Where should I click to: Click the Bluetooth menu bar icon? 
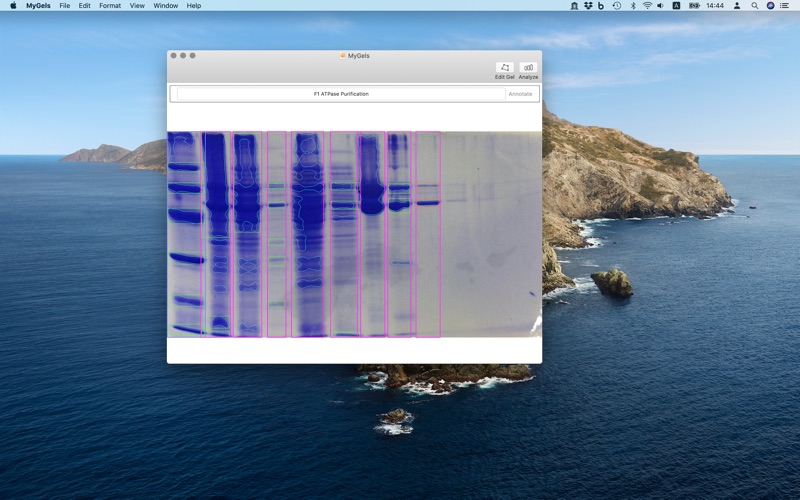click(x=632, y=5)
